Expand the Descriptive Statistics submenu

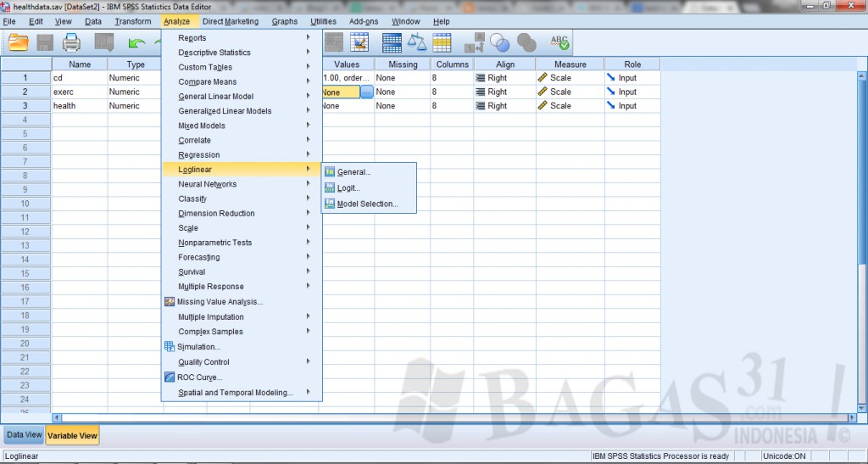[242, 52]
